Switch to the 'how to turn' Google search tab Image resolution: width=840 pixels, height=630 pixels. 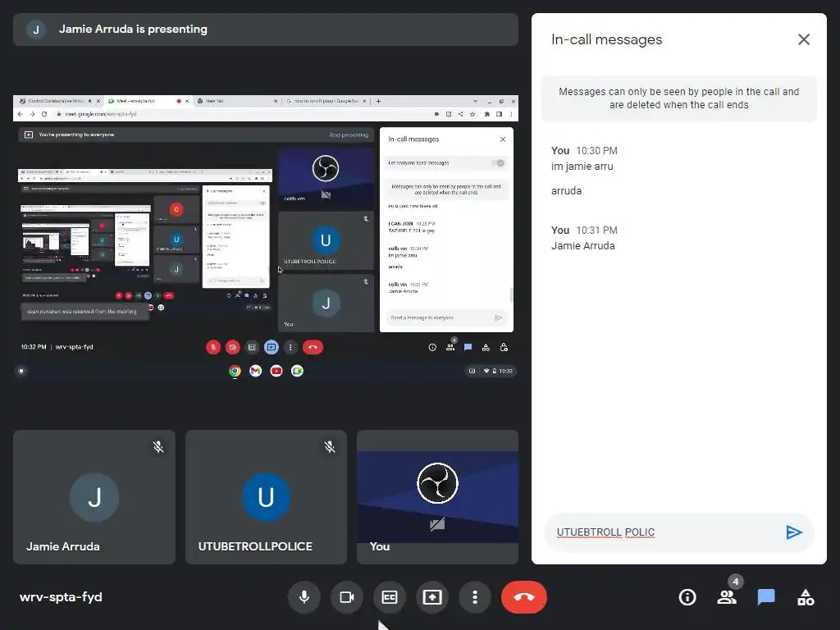[x=326, y=101]
